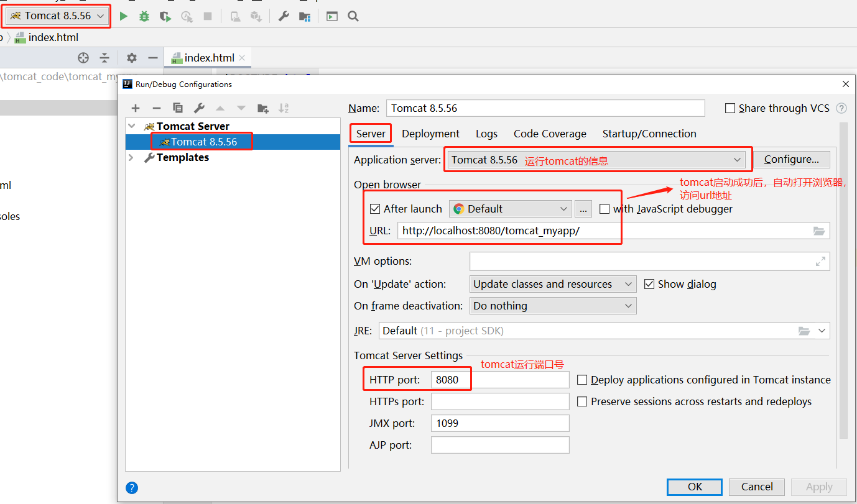The width and height of the screenshot is (857, 504).
Task: Open Search Everywhere magnifier icon
Action: [x=353, y=16]
